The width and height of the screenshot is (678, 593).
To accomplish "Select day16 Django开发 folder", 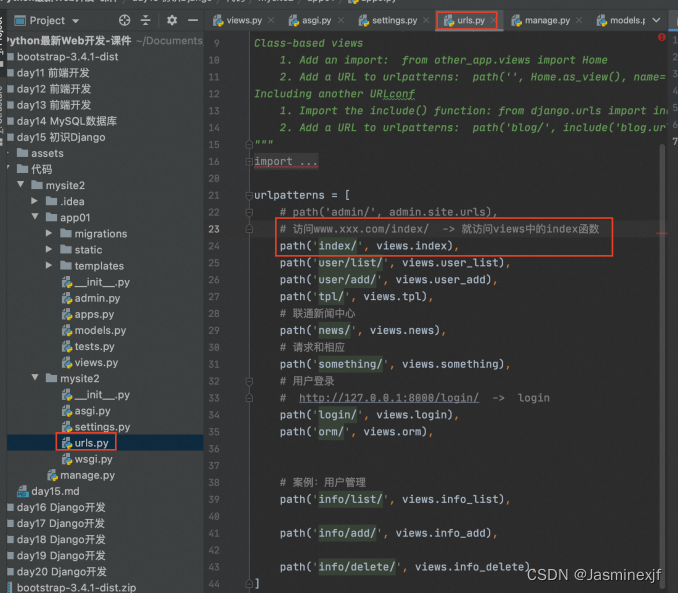I will (x=56, y=507).
